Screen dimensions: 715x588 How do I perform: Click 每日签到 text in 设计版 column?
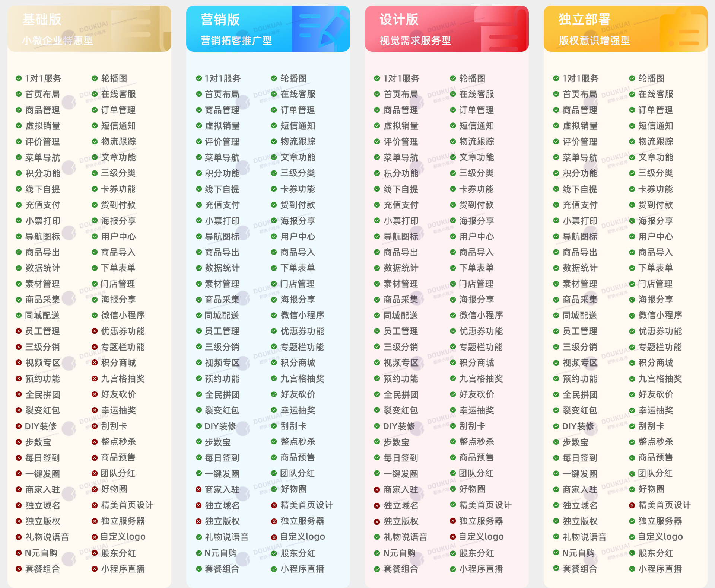[x=401, y=458]
